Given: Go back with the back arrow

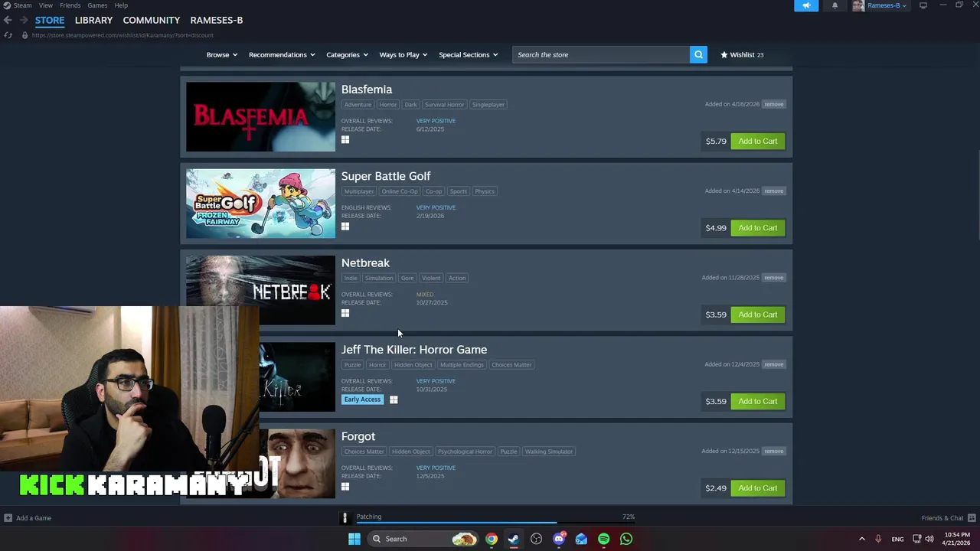Looking at the screenshot, I should (8, 20).
